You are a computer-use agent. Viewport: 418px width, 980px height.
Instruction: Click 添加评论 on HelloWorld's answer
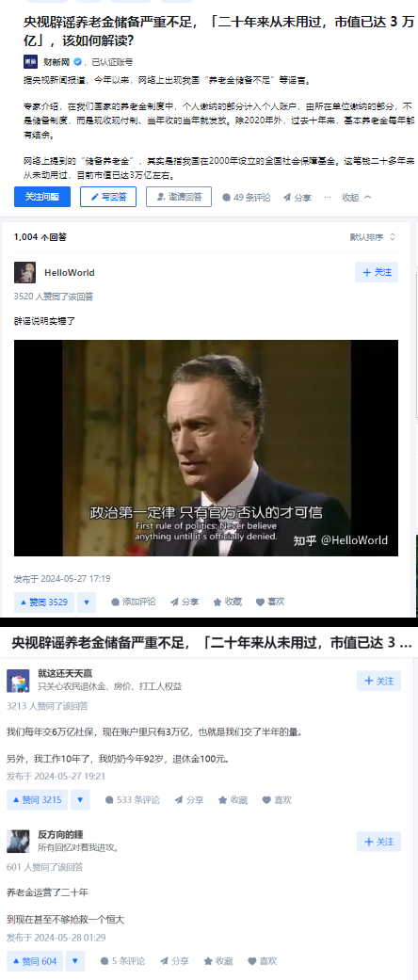click(133, 602)
